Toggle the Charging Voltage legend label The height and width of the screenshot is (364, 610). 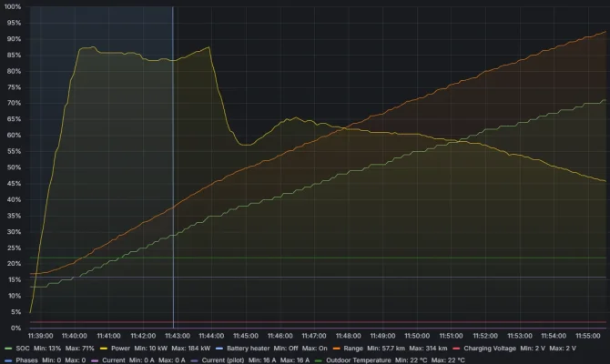tap(490, 349)
